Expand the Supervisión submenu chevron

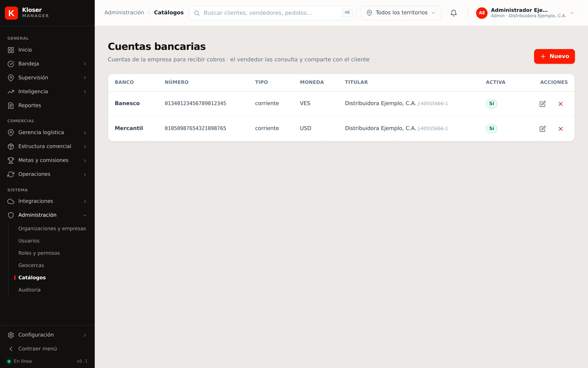pyautogui.click(x=85, y=78)
